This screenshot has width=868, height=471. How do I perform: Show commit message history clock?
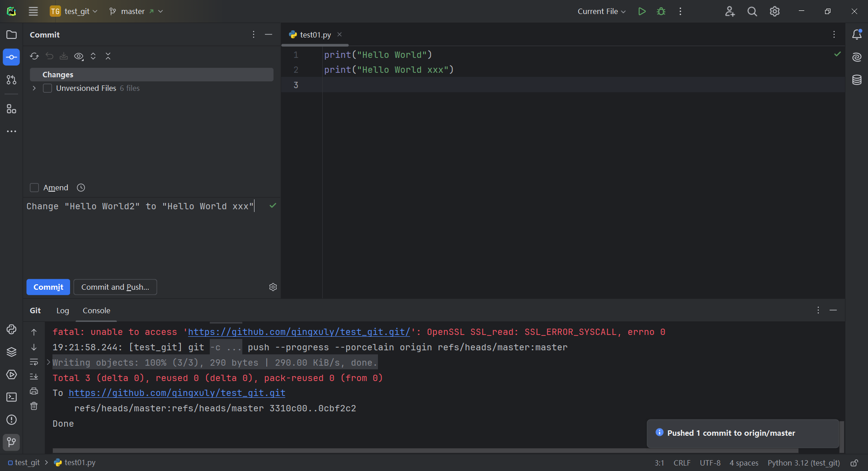point(81,188)
